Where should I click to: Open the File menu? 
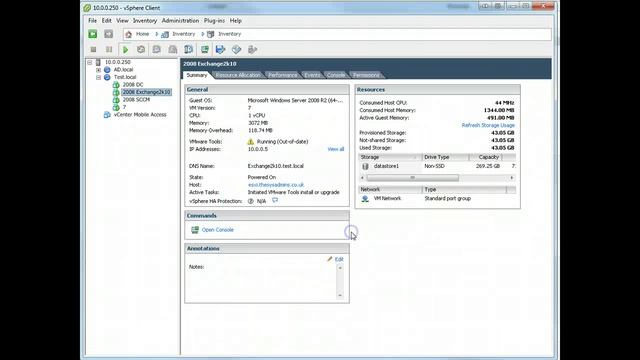(93, 20)
